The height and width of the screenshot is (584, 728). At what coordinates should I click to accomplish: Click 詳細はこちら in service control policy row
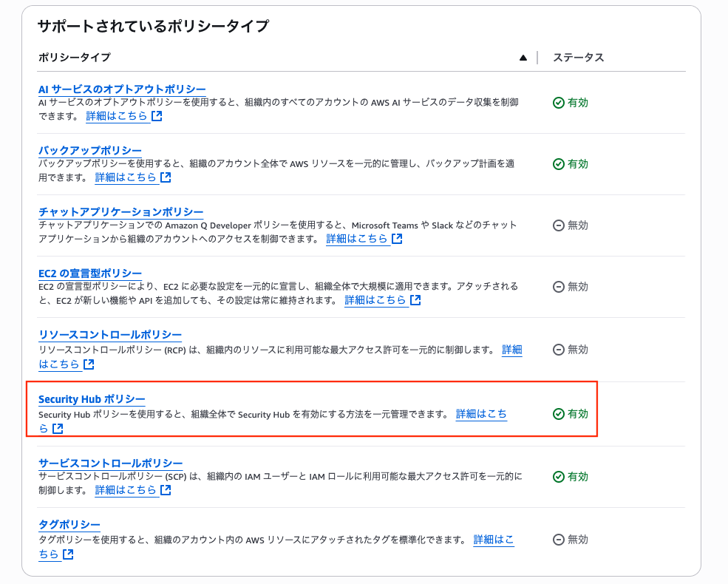[126, 490]
